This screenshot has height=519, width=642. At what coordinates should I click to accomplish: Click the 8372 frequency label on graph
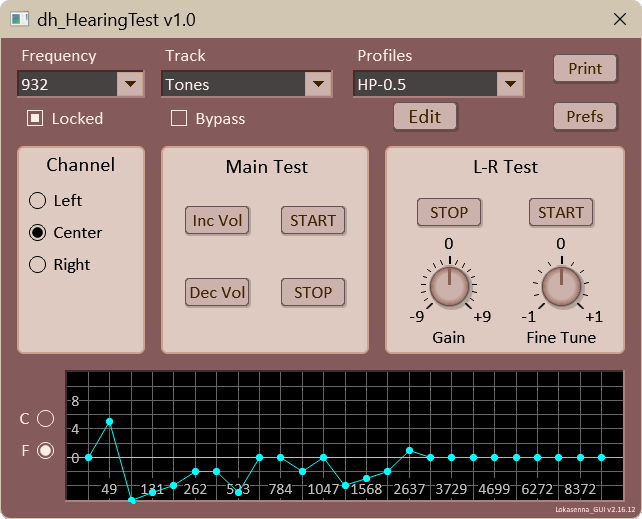pos(580,489)
